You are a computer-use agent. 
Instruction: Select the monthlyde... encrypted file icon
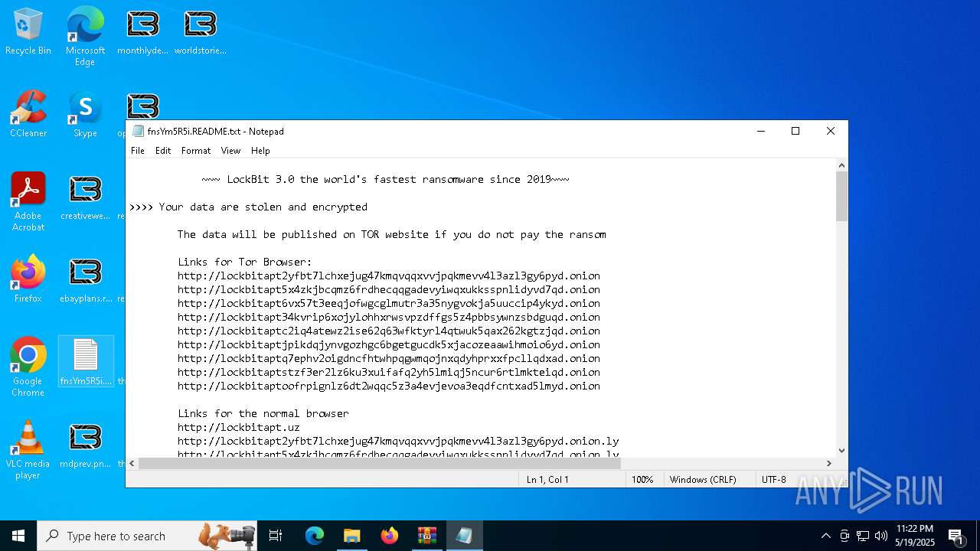pyautogui.click(x=142, y=32)
